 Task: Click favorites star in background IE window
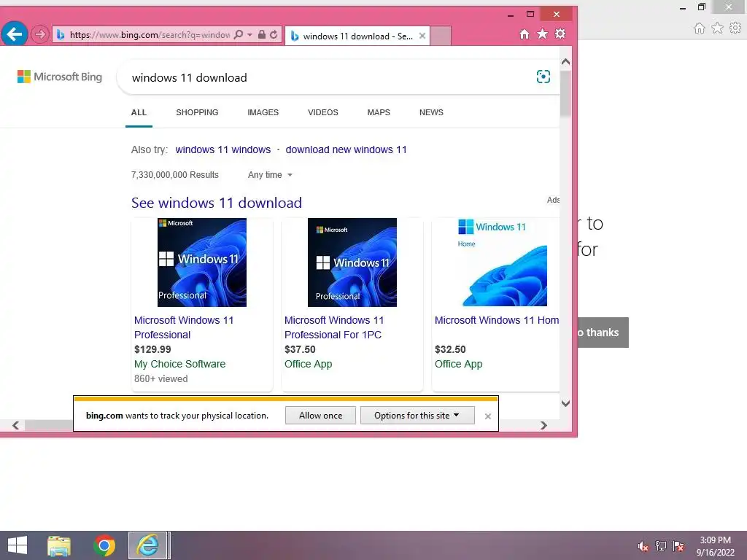coord(718,28)
